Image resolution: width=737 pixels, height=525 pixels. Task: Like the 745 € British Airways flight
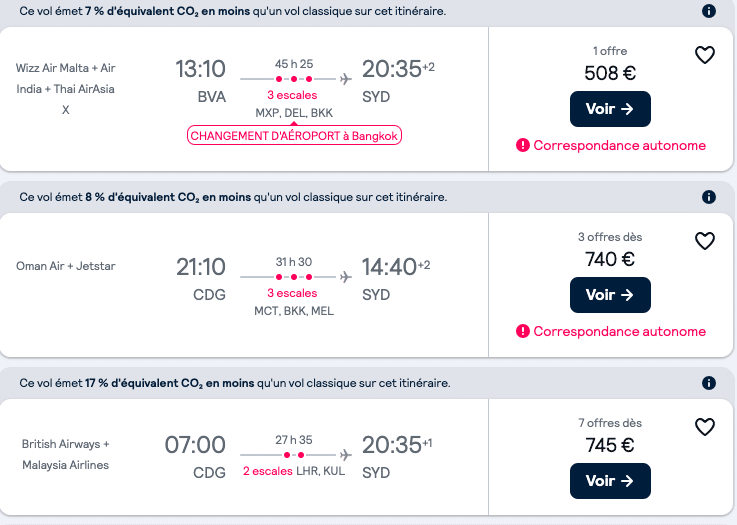[x=705, y=427]
